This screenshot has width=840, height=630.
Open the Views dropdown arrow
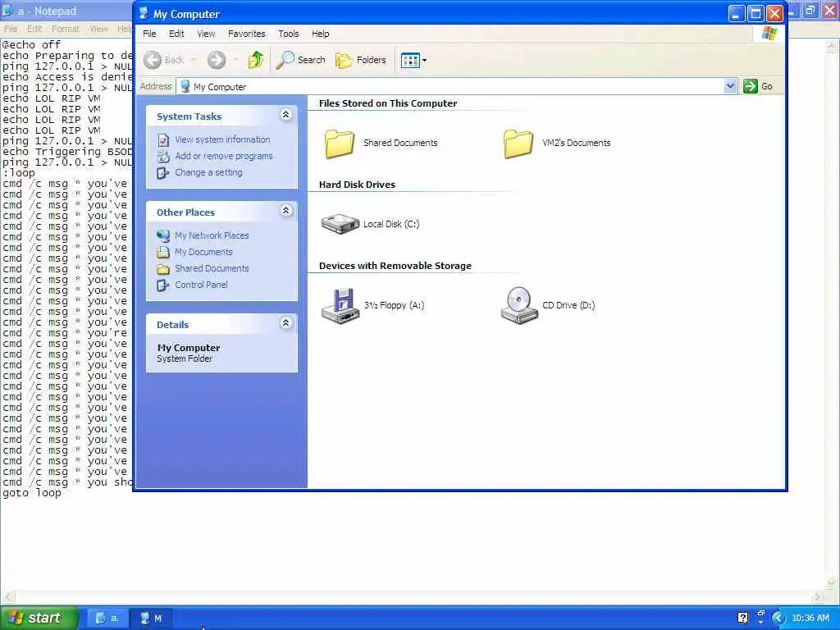424,61
